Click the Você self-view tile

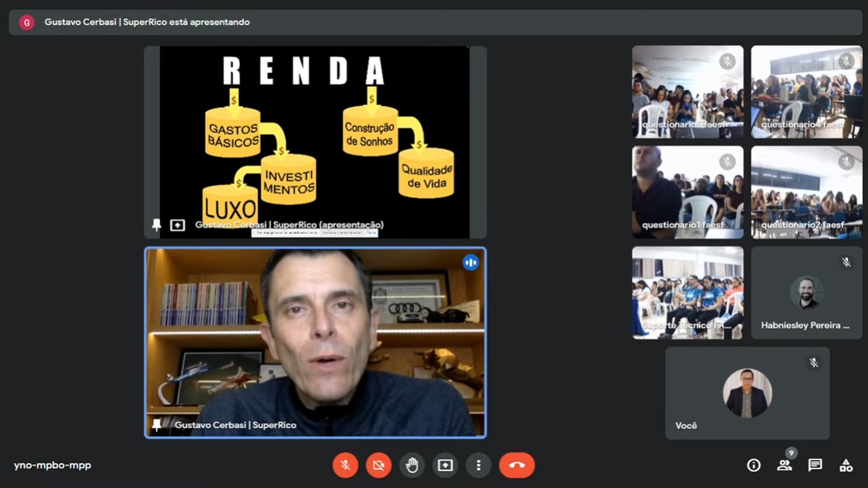click(748, 393)
